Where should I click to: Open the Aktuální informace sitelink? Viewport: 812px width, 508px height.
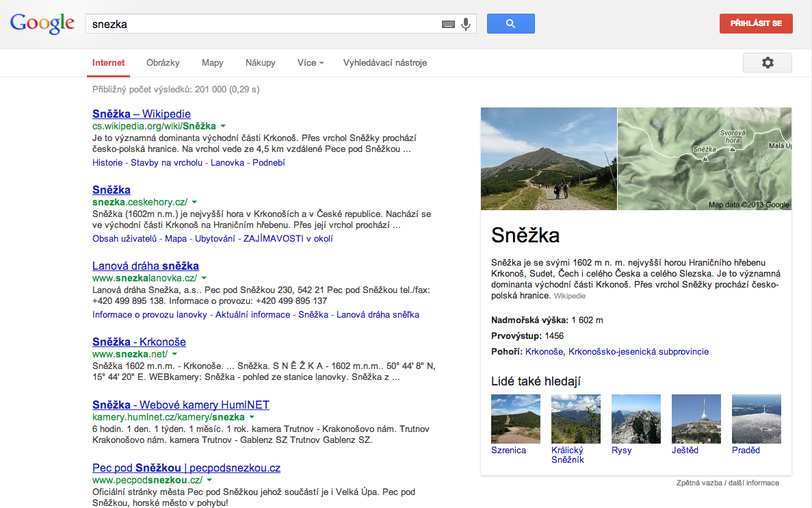(x=252, y=315)
